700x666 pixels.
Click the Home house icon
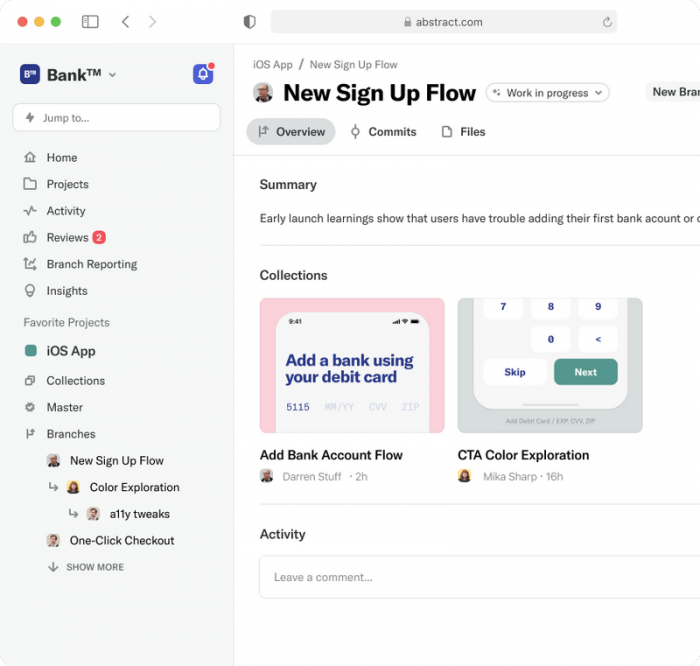(30, 157)
